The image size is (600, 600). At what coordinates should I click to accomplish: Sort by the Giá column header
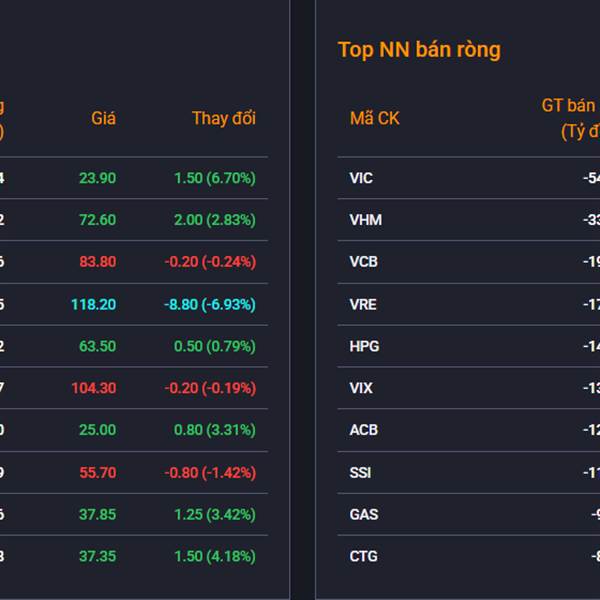tap(104, 118)
